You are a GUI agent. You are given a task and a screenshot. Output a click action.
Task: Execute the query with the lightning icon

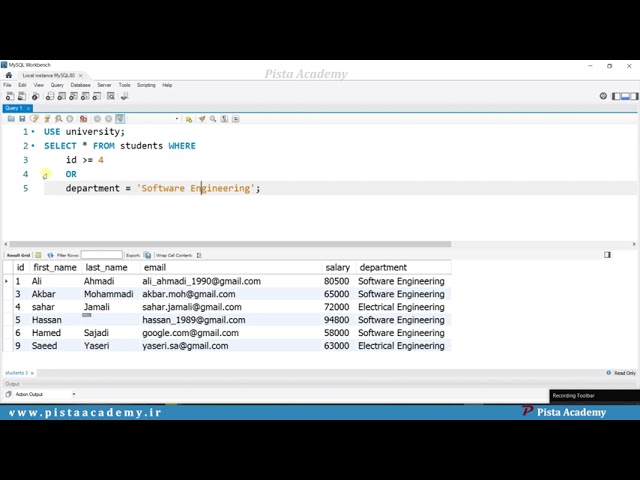pyautogui.click(x=35, y=119)
